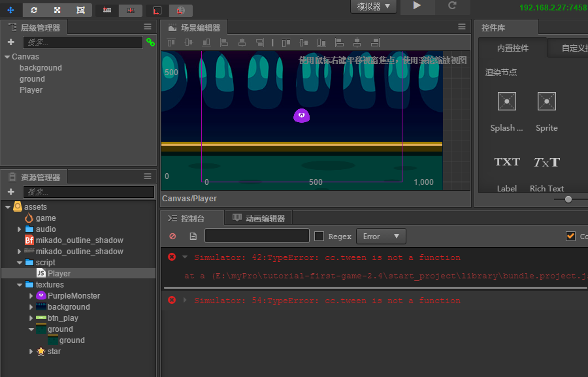Enable the Regex checkbox
Image resolution: width=588 pixels, height=377 pixels.
(319, 237)
